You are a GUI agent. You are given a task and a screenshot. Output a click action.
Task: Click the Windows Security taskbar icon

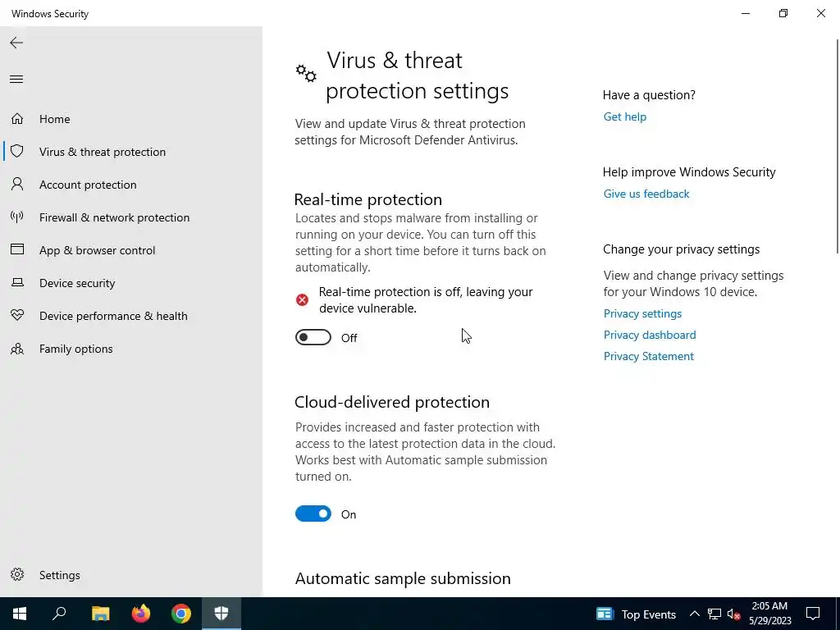click(x=221, y=614)
